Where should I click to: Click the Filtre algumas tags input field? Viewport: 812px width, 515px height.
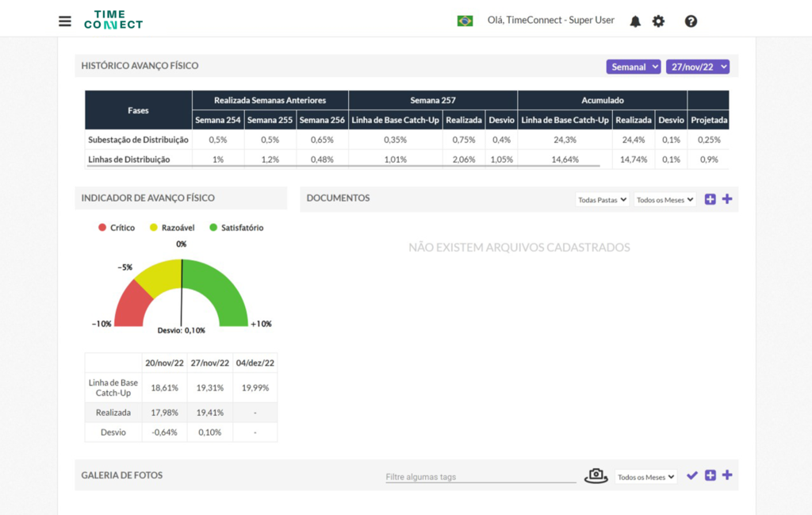click(481, 477)
